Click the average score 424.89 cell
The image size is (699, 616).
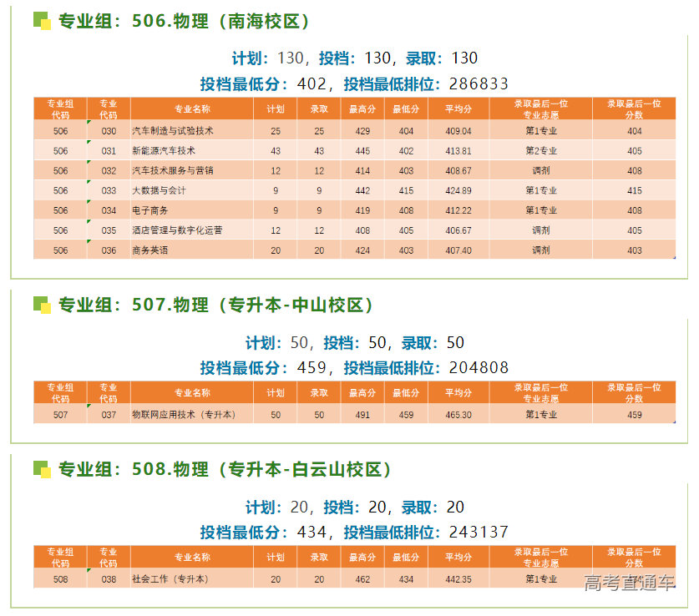(458, 190)
